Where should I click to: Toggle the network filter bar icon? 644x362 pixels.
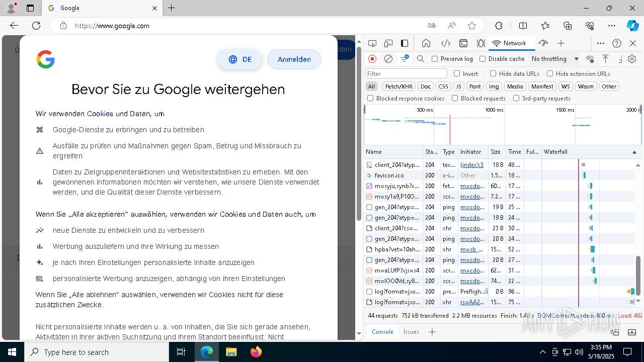pos(405,59)
